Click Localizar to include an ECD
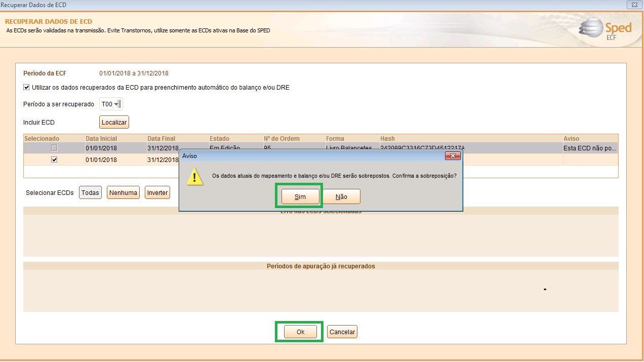This screenshot has height=362, width=644. (x=114, y=122)
